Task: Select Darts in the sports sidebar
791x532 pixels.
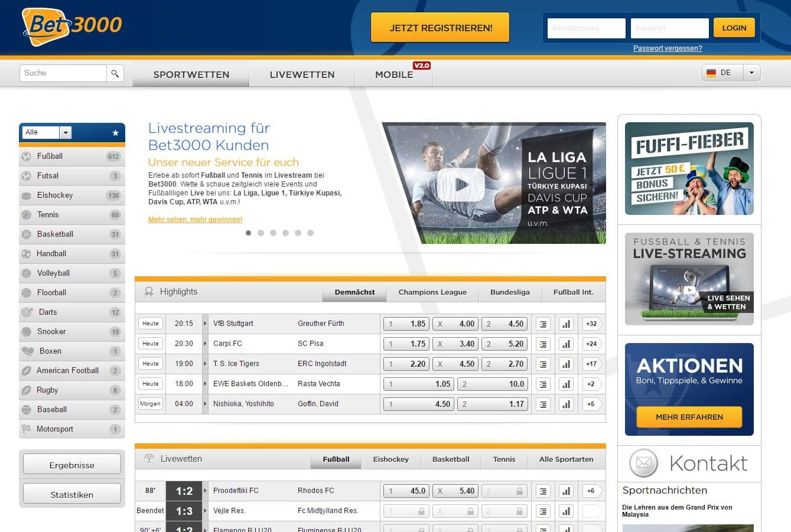Action: (72, 312)
